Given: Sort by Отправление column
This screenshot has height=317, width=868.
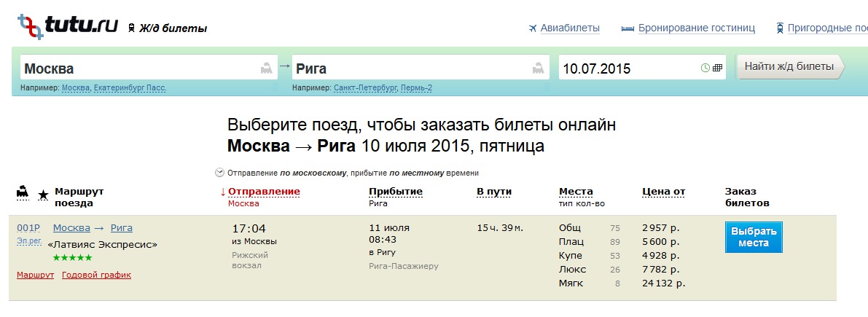Looking at the screenshot, I should [264, 192].
